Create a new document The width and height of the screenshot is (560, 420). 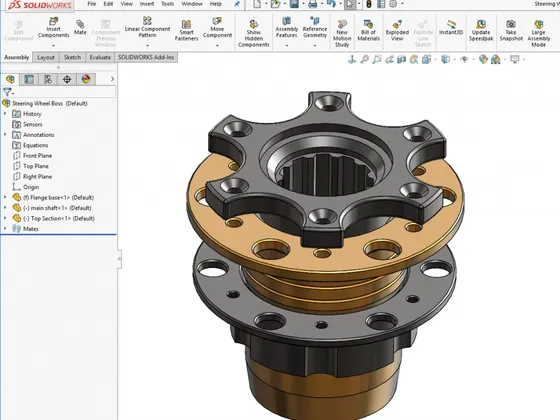pyautogui.click(x=257, y=4)
